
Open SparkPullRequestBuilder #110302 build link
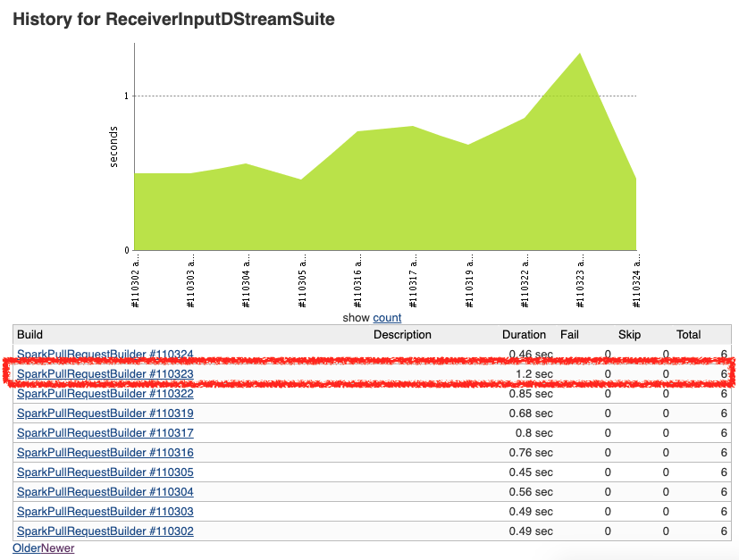pyautogui.click(x=105, y=531)
